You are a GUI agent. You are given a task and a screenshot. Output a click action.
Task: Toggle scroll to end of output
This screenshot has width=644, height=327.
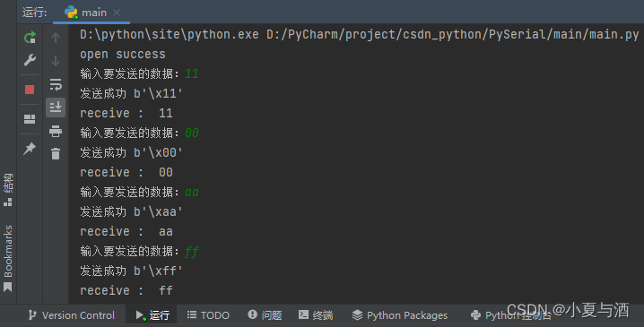point(56,108)
